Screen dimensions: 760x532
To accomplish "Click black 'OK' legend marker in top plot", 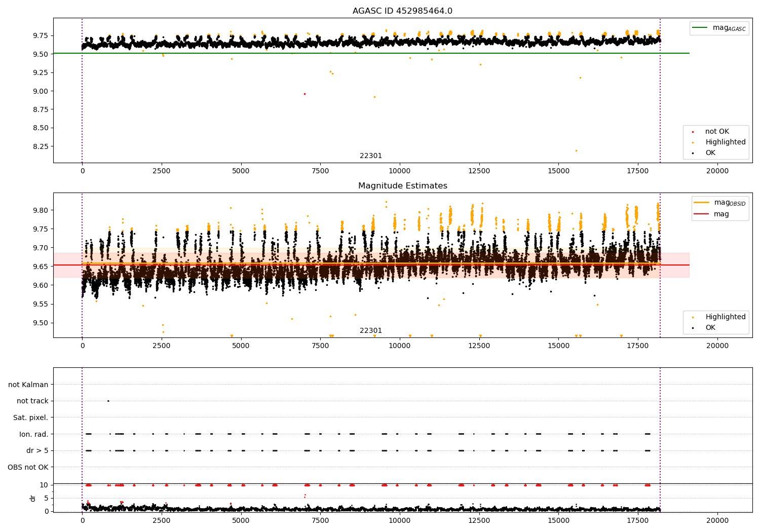I will (x=693, y=153).
